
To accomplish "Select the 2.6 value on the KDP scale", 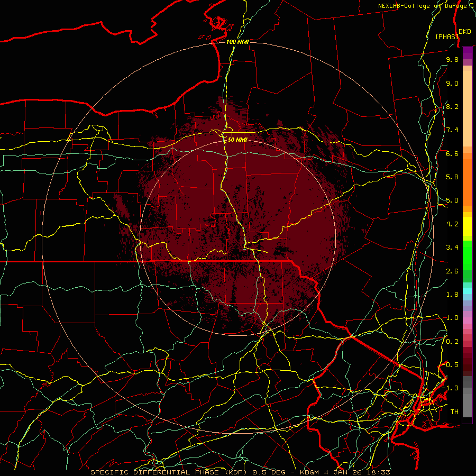I will point(452,271).
